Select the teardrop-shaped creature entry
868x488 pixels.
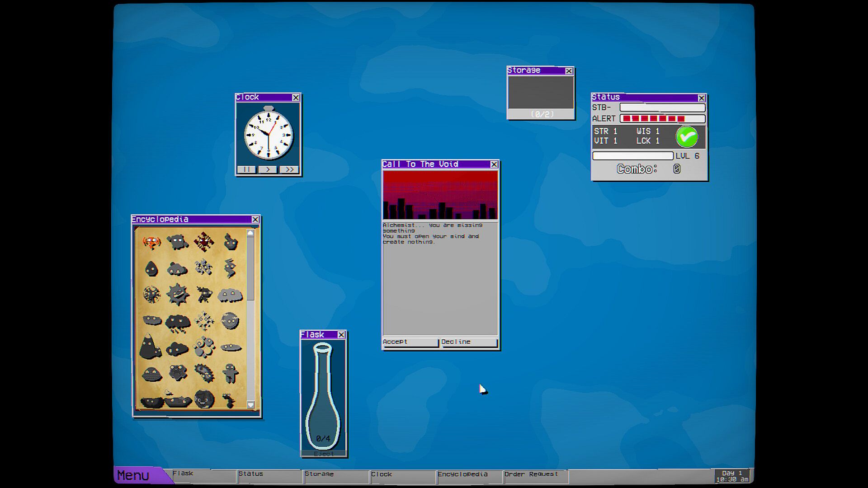151,269
